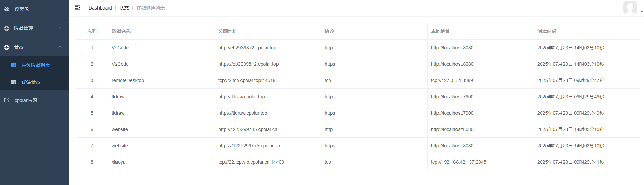Select the xiaoya tunnel row

(x=358, y=162)
